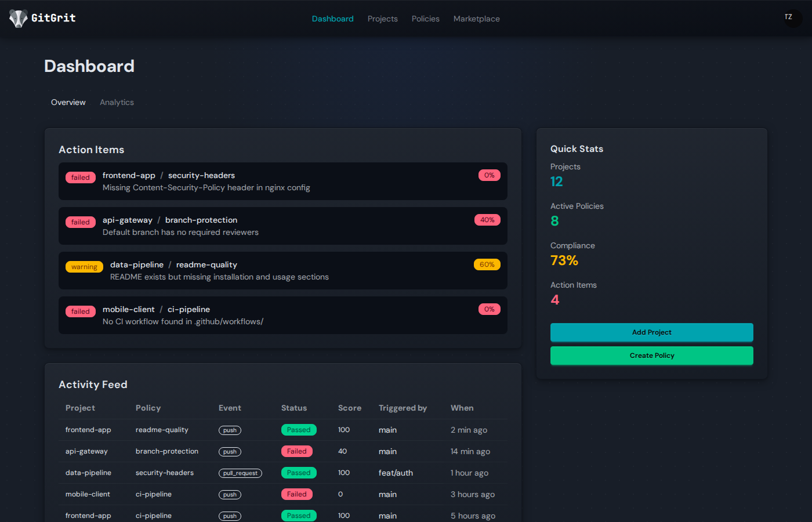Click the push tag in readme-quality row
Viewport: 812px width, 522px height.
pyautogui.click(x=230, y=430)
